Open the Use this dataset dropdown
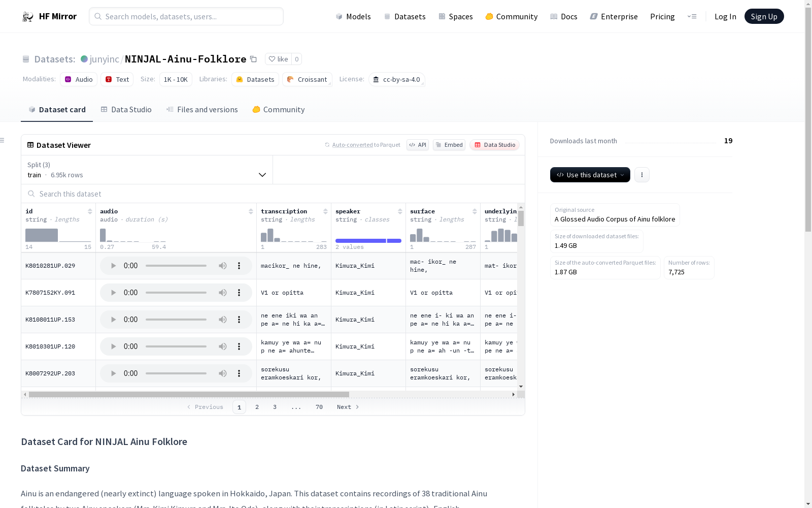812x508 pixels. [590, 175]
